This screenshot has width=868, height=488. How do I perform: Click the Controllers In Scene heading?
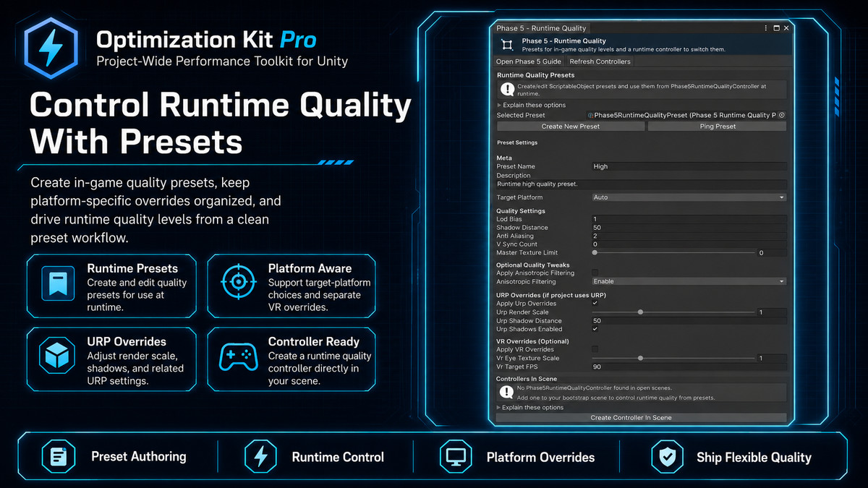[527, 379]
